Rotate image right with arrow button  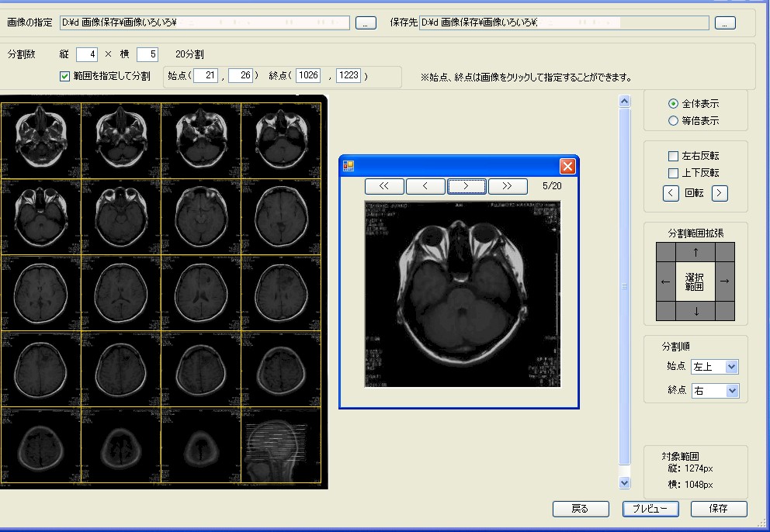pos(720,193)
